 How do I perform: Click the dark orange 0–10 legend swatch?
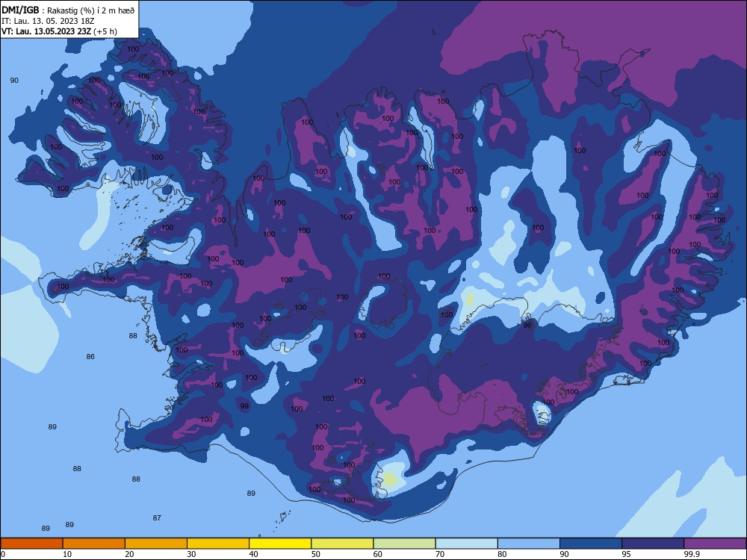[31, 544]
